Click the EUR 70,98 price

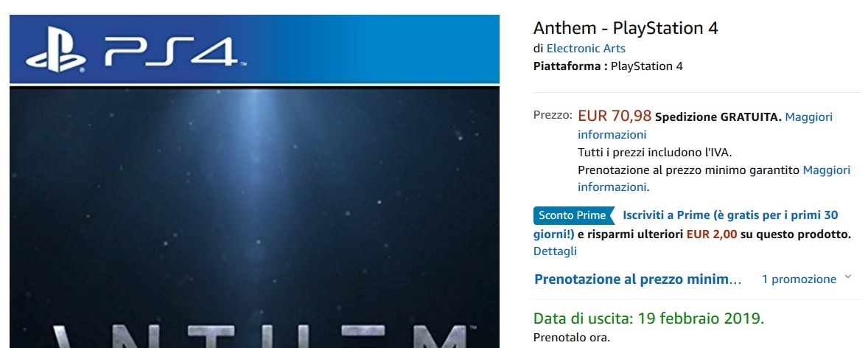pyautogui.click(x=615, y=116)
